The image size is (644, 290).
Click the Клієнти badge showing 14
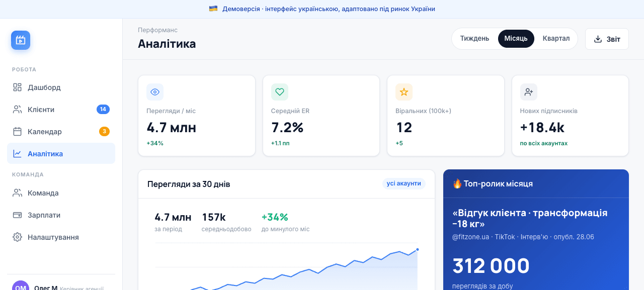(x=103, y=110)
